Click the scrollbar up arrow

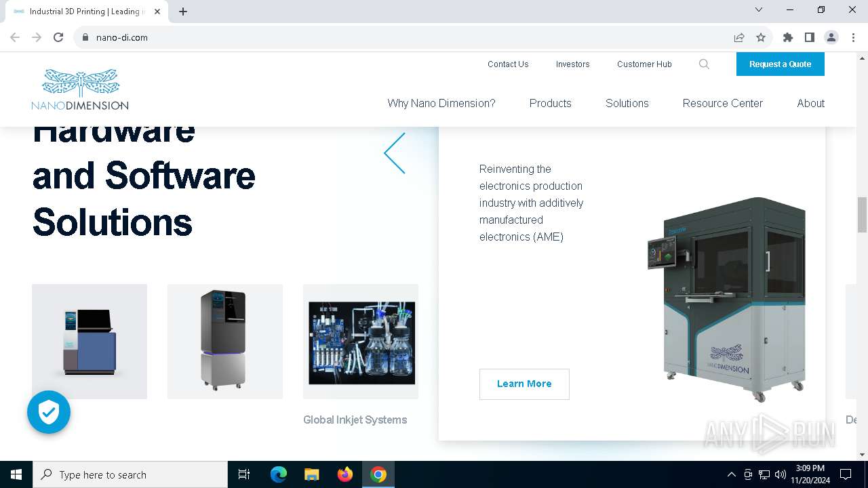pyautogui.click(x=862, y=57)
